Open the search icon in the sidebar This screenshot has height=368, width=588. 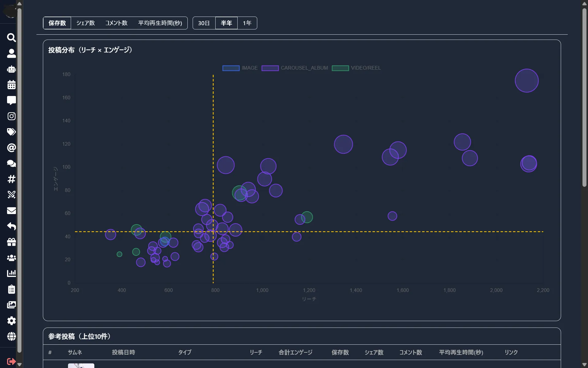tap(11, 38)
